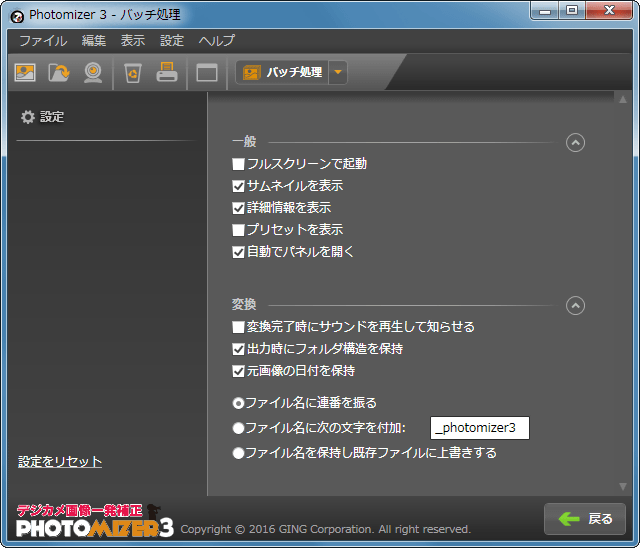Click the Photomizer app icon in title bar
640x548 pixels.
coord(17,16)
